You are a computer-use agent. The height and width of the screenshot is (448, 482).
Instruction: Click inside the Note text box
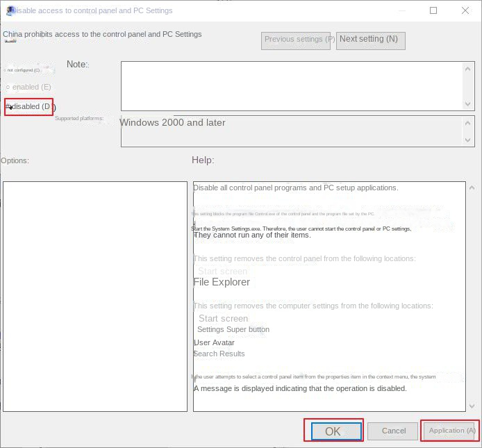[x=292, y=85]
